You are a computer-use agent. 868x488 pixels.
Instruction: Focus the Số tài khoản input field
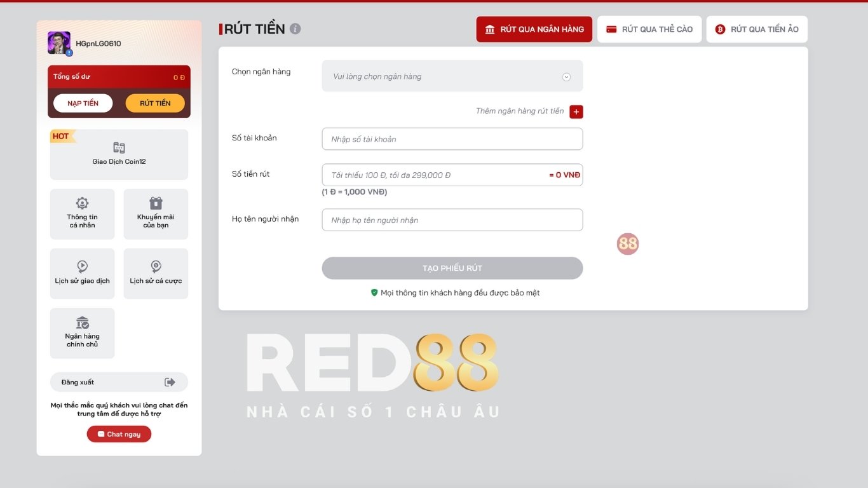pos(452,139)
